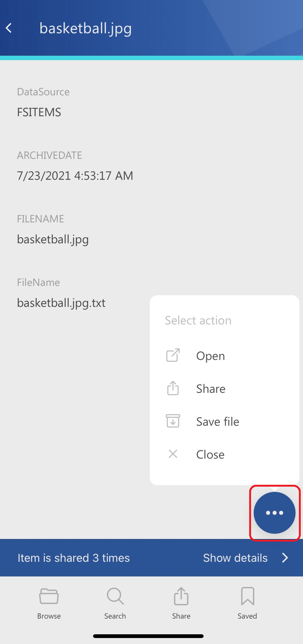Click the "Show details" link

[235, 558]
